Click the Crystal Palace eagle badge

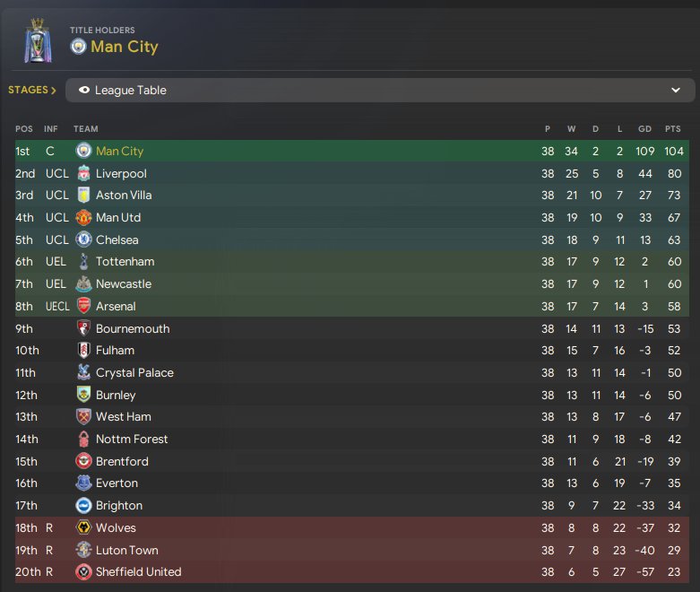(x=83, y=372)
